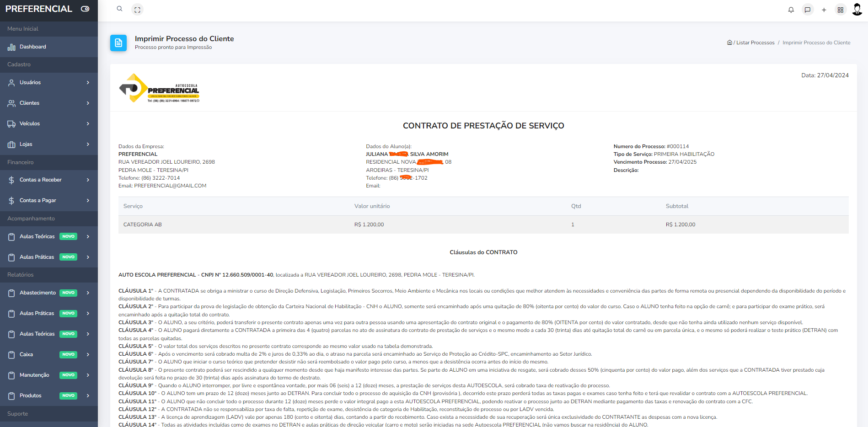Expand the Veículos submenu chevron
Viewport: 868px width, 427px height.
click(x=88, y=124)
